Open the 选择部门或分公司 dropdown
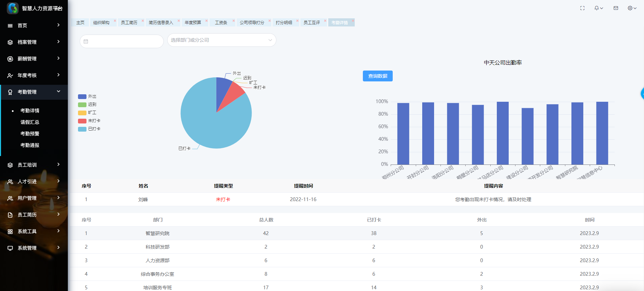This screenshot has width=644, height=291. 221,40
